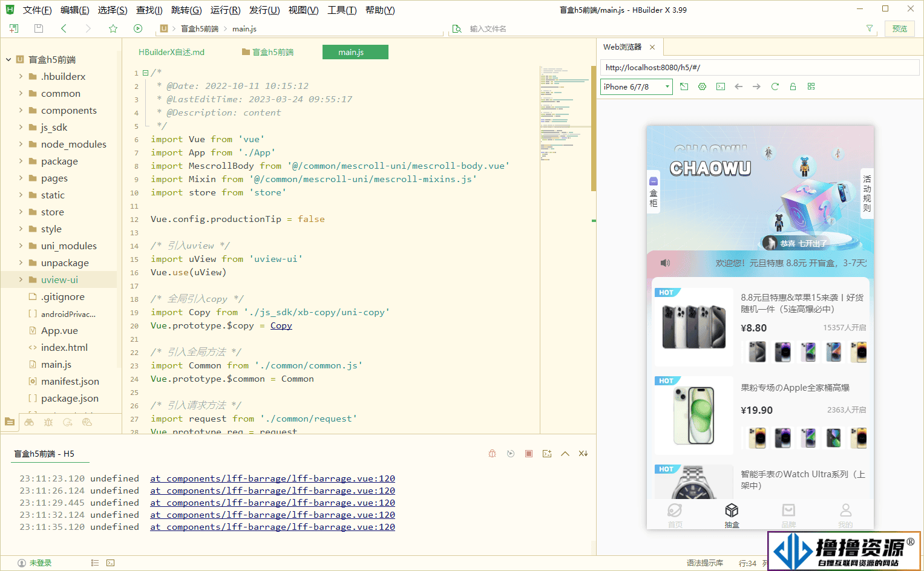Click 活动规则 in the preview

pos(867,194)
